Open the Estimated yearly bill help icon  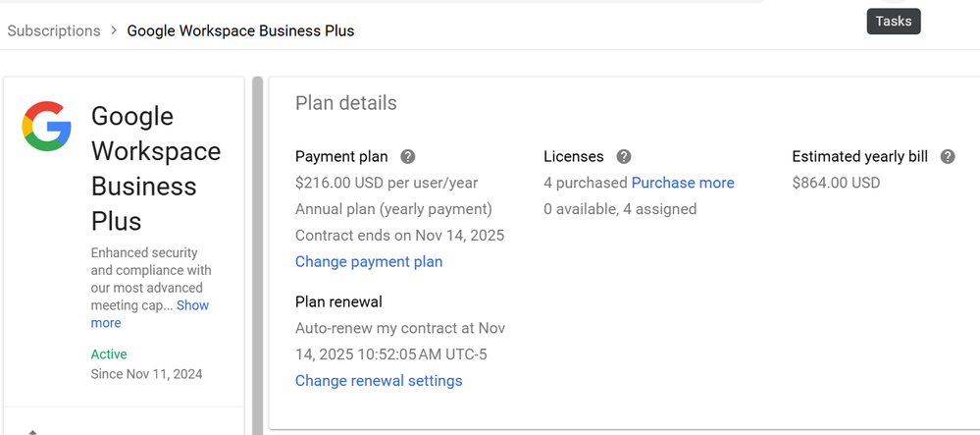point(948,156)
